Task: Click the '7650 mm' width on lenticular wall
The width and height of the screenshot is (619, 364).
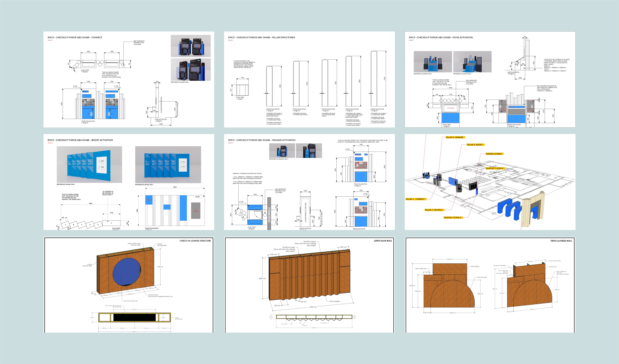Action: (313, 307)
